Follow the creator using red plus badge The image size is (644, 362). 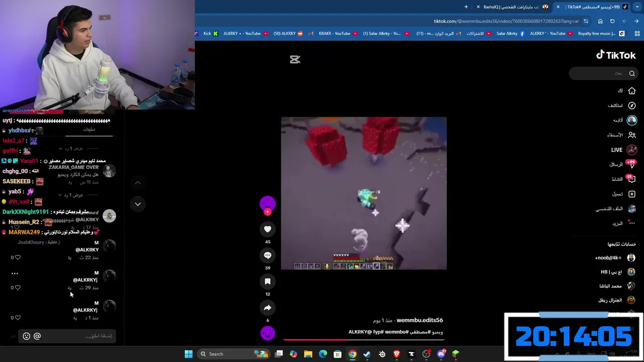(x=268, y=212)
